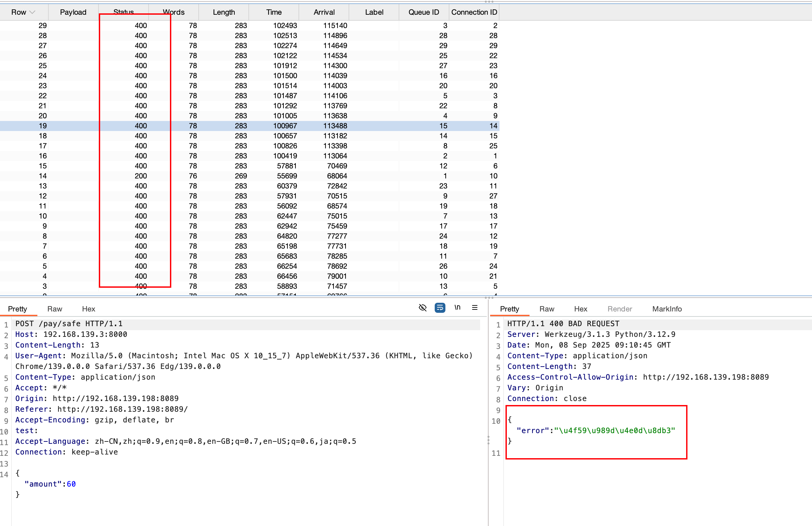
Task: Sort by Time column header
Action: tap(274, 12)
